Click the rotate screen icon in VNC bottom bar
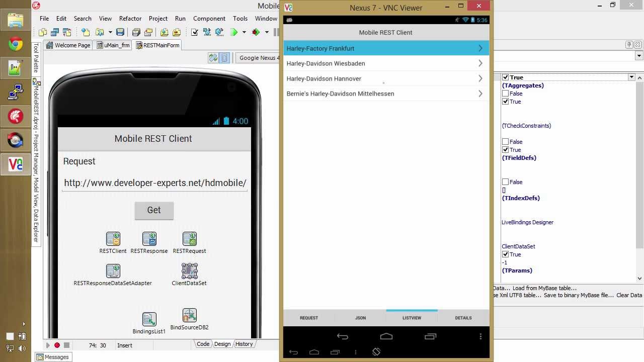Image resolution: width=644 pixels, height=362 pixels. point(376,352)
